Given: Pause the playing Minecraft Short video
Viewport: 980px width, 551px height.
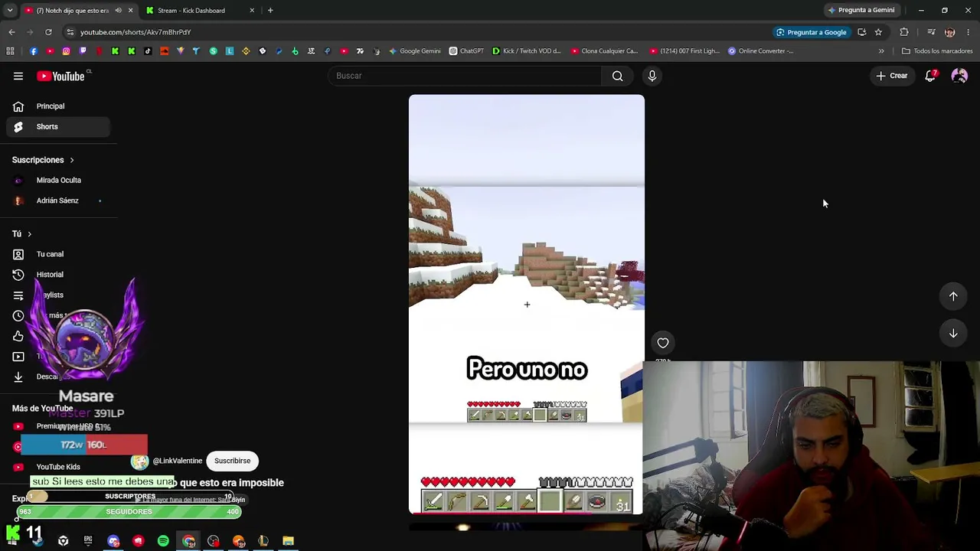Looking at the screenshot, I should [x=526, y=303].
